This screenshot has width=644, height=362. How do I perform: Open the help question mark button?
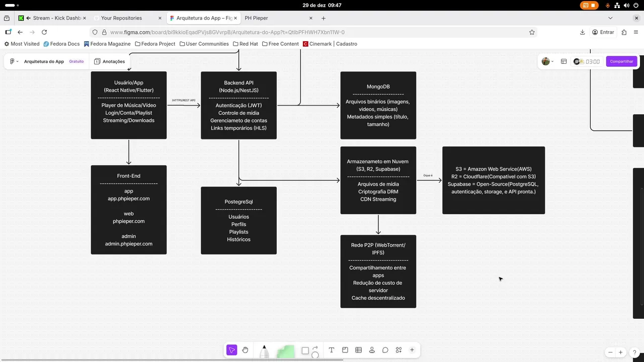tap(635, 352)
